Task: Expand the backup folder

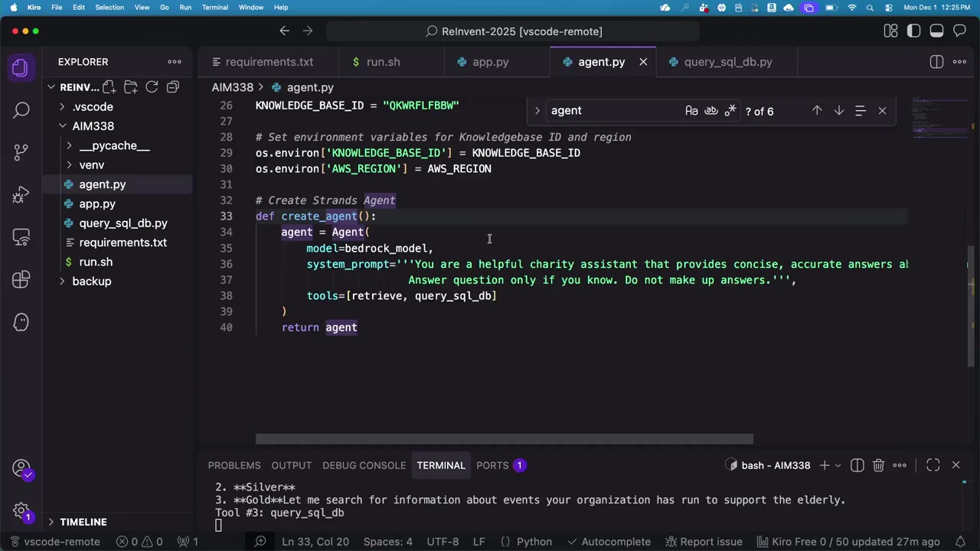Action: (x=91, y=281)
